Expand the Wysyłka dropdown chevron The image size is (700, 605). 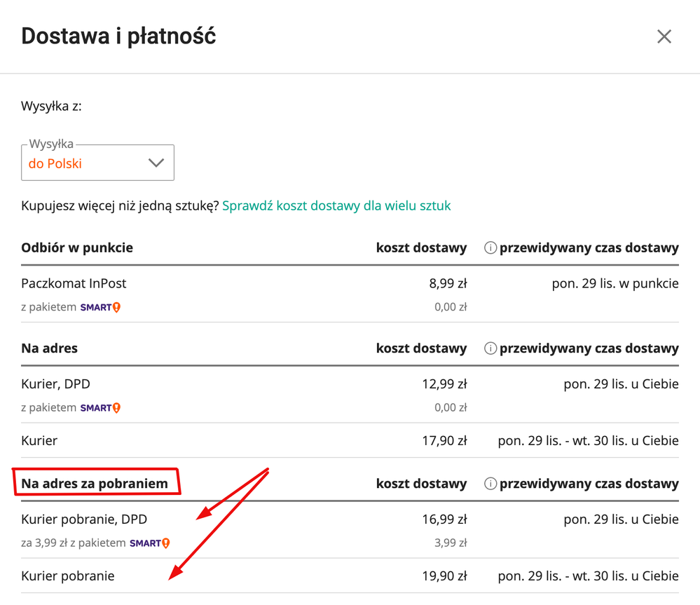156,163
